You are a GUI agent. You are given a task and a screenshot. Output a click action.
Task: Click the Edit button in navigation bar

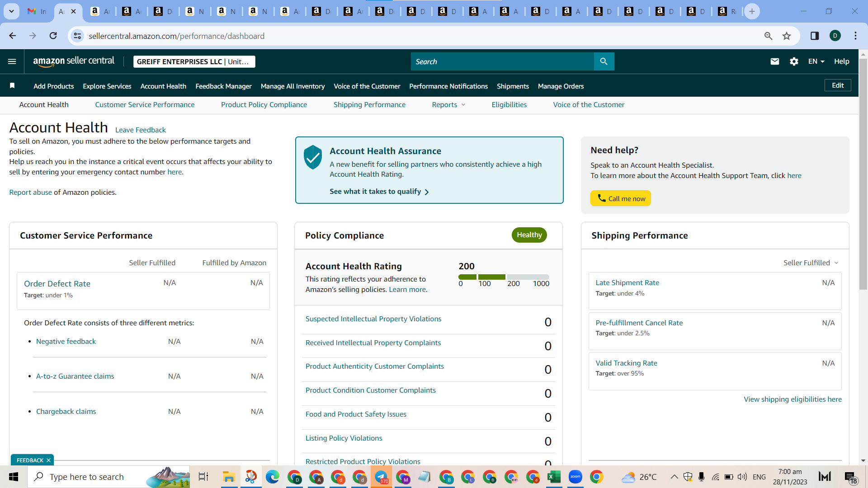838,85
